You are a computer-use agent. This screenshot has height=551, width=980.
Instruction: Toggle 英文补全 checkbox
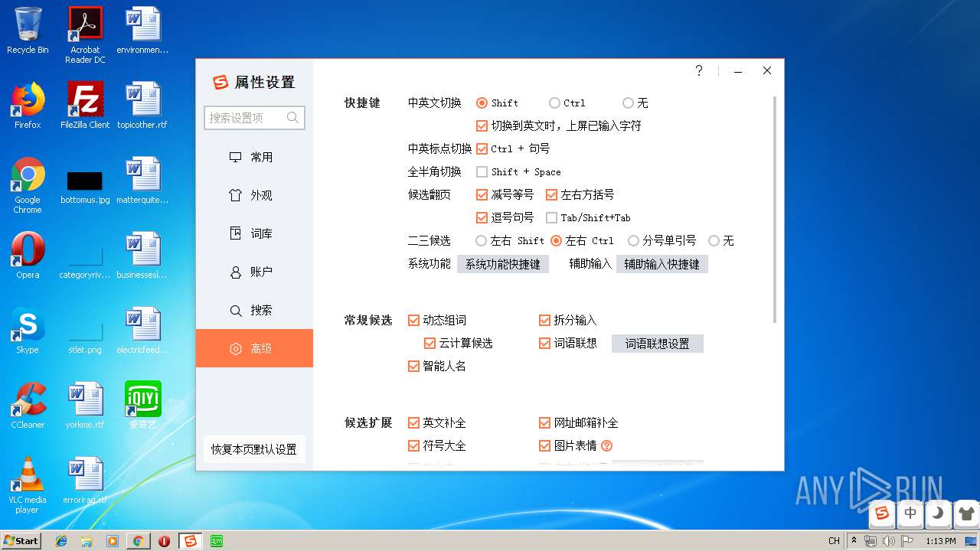coord(414,422)
